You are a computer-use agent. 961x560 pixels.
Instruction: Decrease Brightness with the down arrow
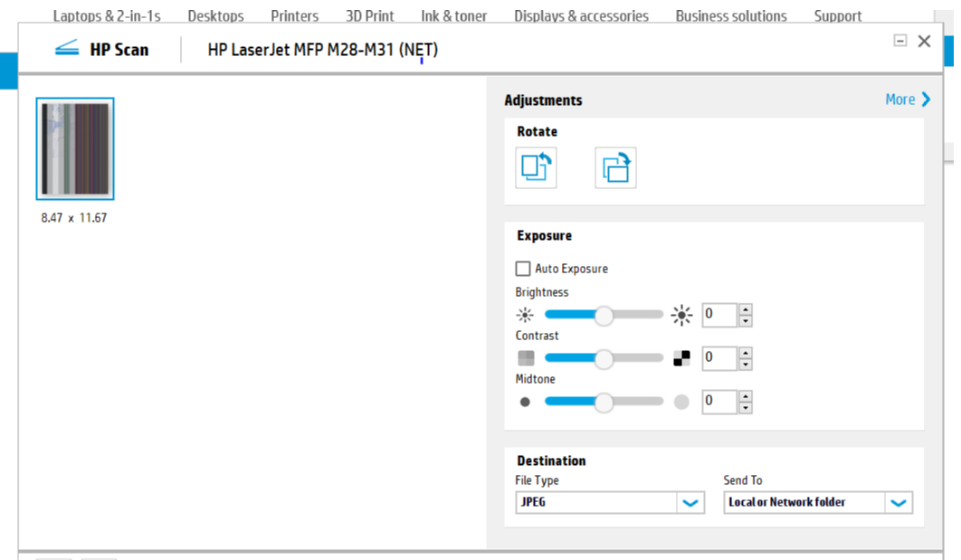746,320
